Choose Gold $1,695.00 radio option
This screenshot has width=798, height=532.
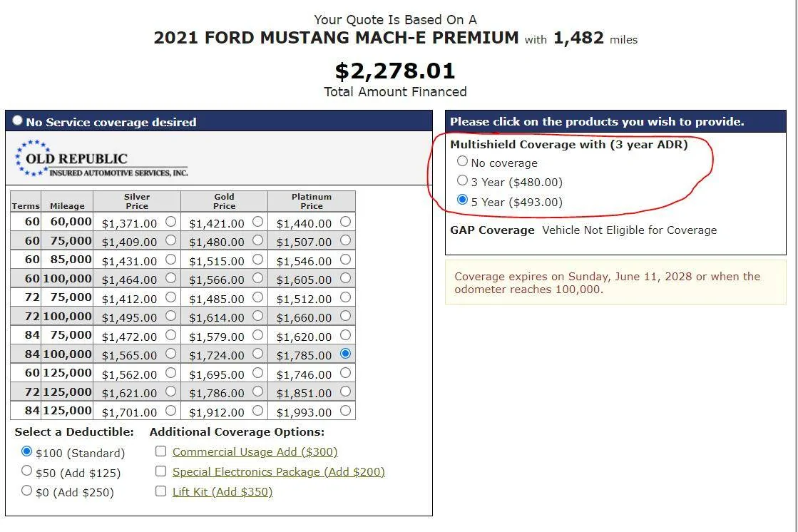[x=258, y=373]
